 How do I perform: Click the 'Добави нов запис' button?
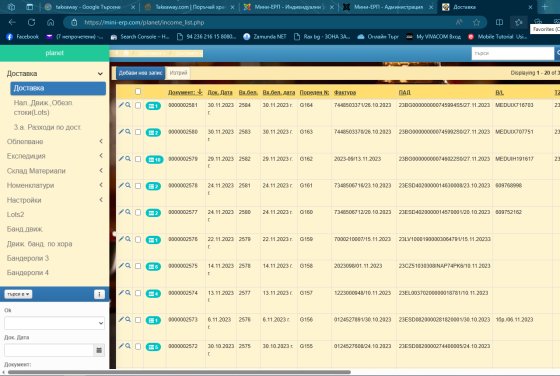[140, 73]
